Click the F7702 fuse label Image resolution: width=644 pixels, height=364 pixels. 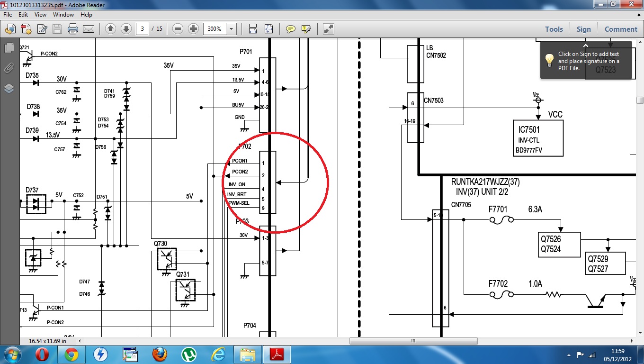click(498, 284)
